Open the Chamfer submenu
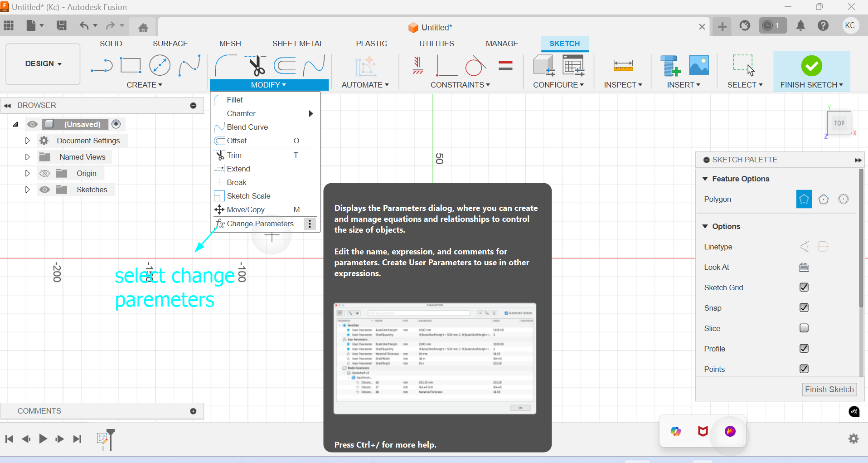Image resolution: width=868 pixels, height=463 pixels. click(266, 113)
